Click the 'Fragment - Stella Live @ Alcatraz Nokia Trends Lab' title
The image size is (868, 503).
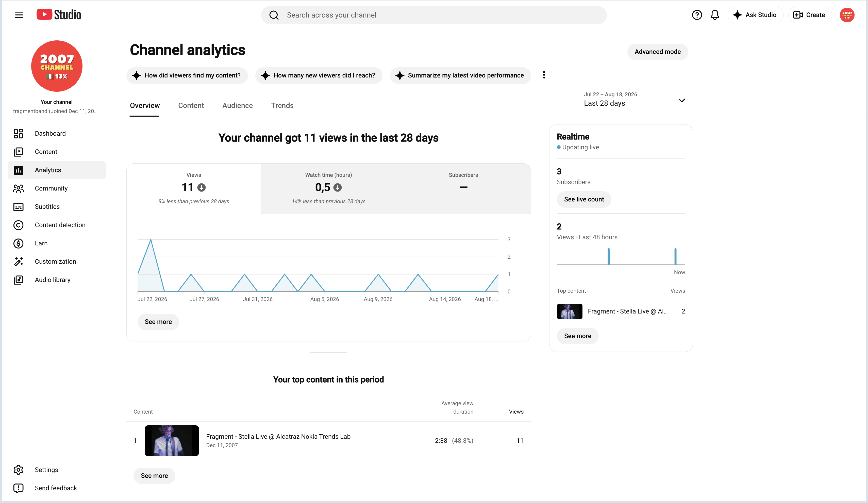tap(278, 436)
